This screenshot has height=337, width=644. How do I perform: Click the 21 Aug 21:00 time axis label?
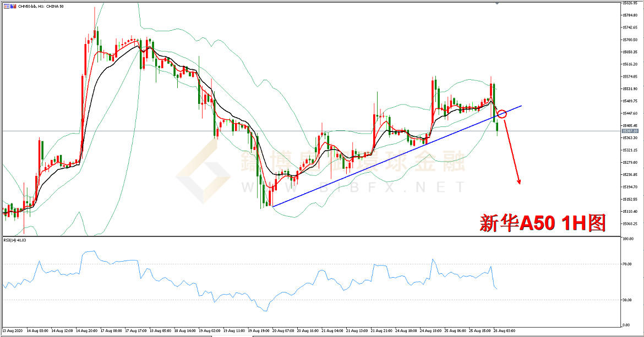pyautogui.click(x=380, y=332)
